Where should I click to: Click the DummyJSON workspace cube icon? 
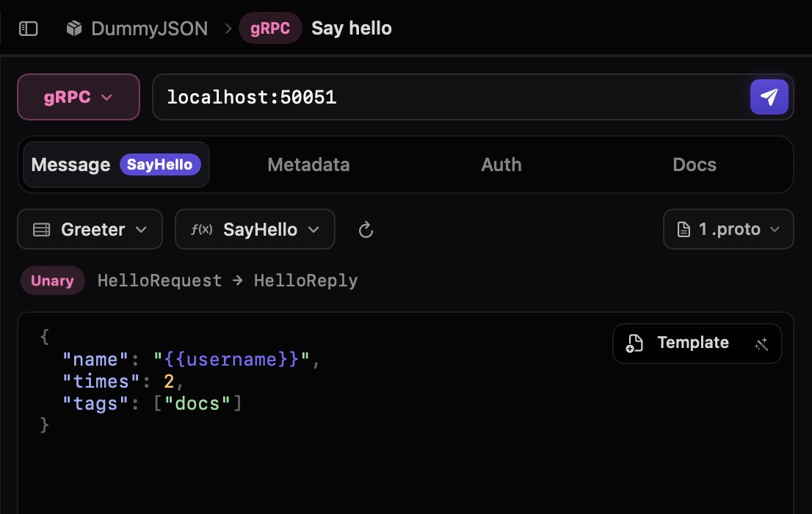point(74,28)
